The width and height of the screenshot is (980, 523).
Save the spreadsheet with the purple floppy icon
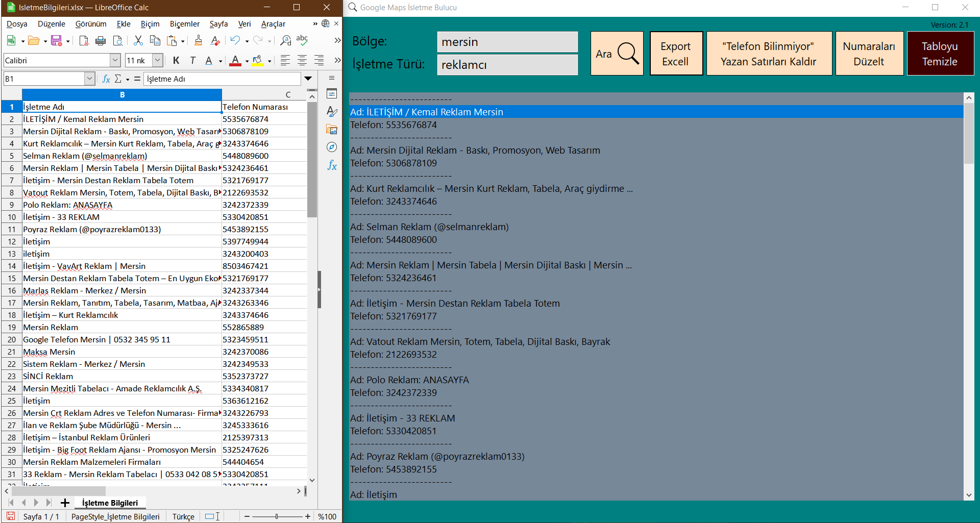[56, 40]
